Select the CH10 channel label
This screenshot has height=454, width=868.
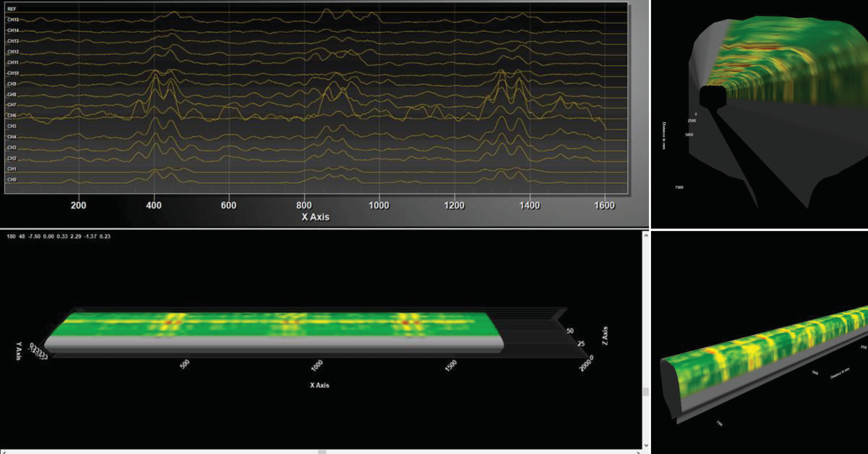click(13, 73)
